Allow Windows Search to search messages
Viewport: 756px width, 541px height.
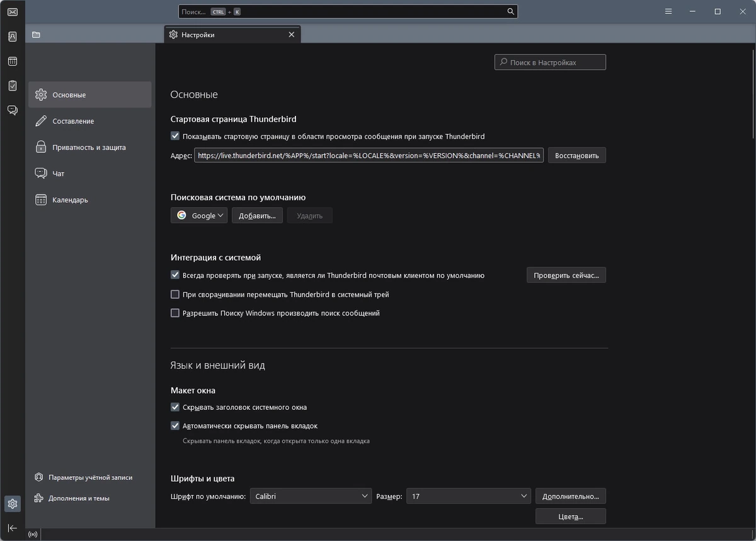pos(175,313)
